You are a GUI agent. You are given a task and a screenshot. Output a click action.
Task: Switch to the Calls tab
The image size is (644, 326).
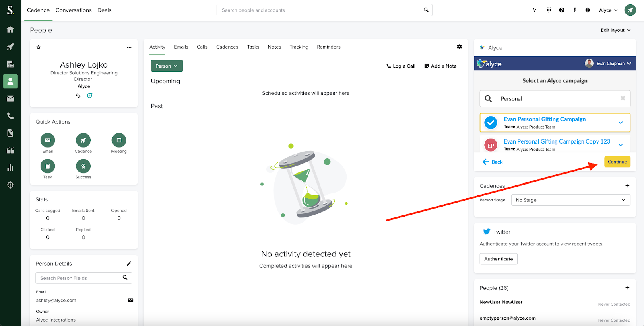[x=202, y=47]
